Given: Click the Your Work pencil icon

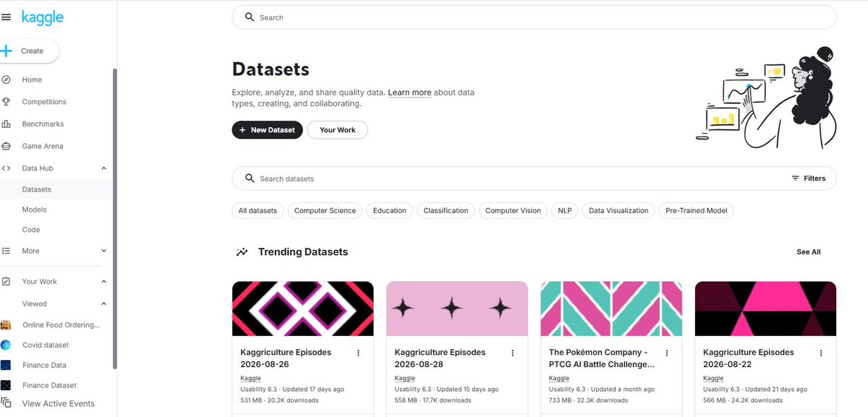Looking at the screenshot, I should (6, 282).
